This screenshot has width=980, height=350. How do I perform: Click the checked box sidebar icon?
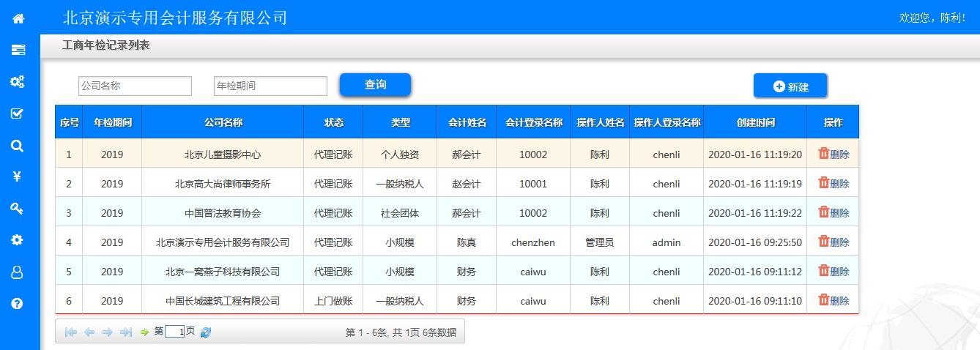click(18, 113)
